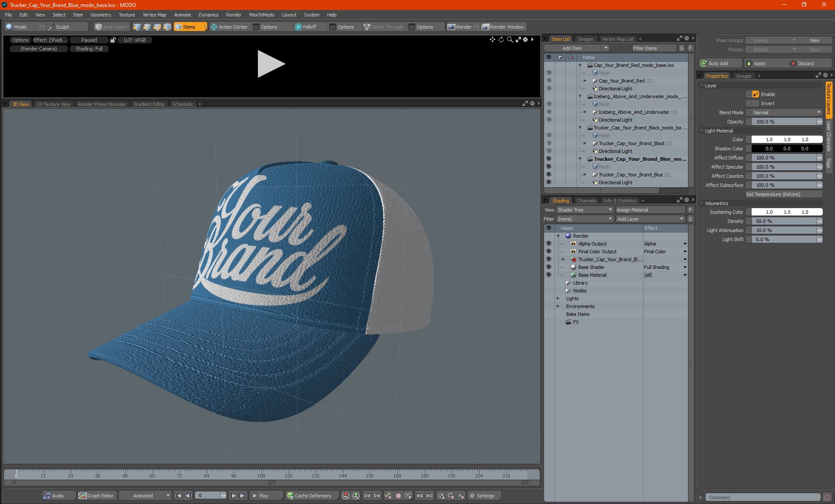Click the Apply button
This screenshot has height=504, width=835.
[765, 63]
